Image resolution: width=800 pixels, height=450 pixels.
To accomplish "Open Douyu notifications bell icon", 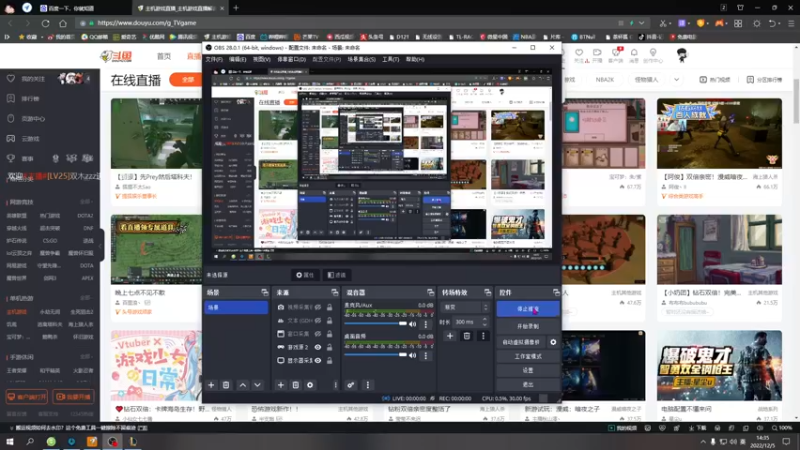I will click(x=634, y=55).
